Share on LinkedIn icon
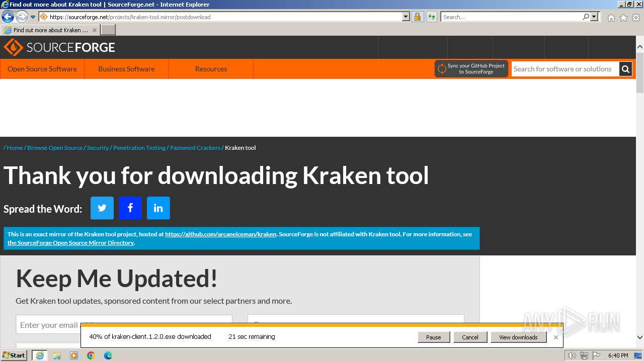This screenshot has width=644, height=362. click(158, 208)
